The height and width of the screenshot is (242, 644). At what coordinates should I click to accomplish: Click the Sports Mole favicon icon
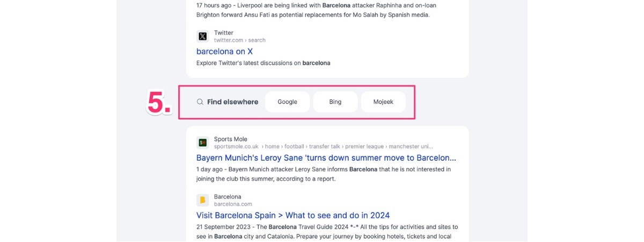(202, 143)
